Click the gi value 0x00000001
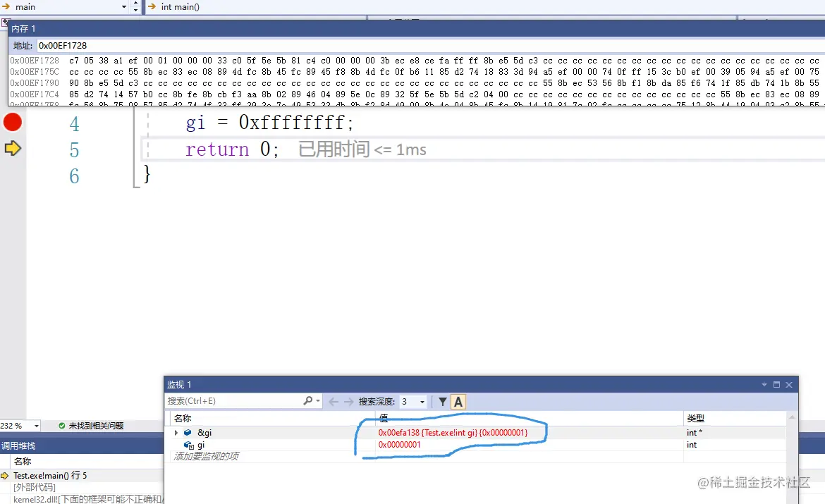 pyautogui.click(x=399, y=445)
